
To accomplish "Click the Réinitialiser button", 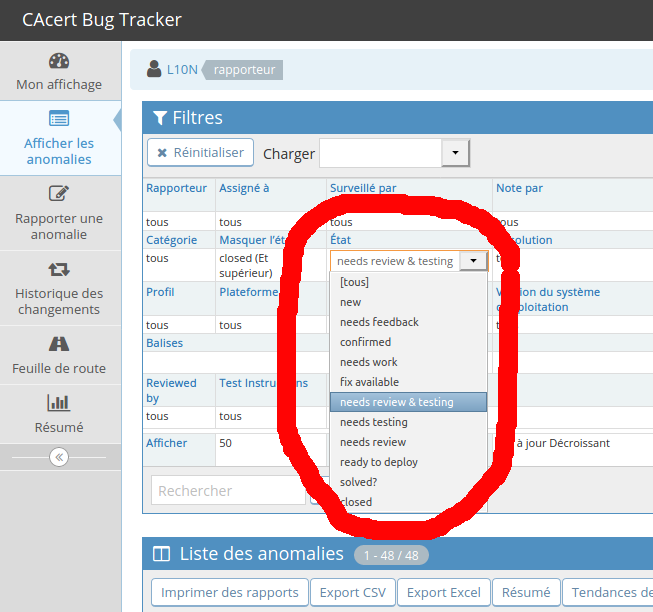I will tap(200, 153).
